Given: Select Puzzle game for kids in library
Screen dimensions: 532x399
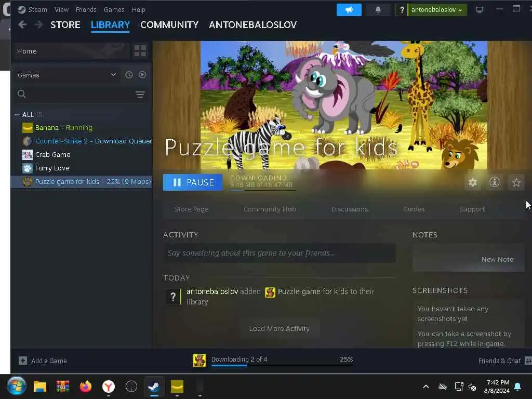Looking at the screenshot, I should pyautogui.click(x=82, y=181).
